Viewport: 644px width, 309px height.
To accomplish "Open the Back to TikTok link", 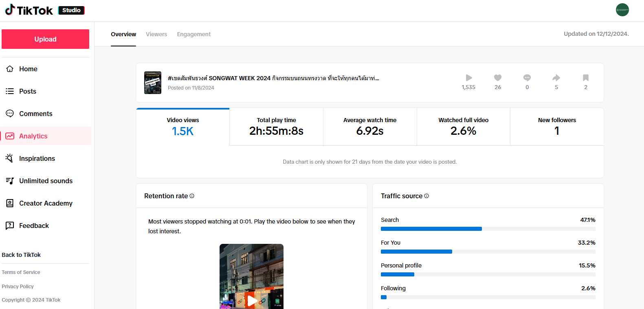I will 21,255.
